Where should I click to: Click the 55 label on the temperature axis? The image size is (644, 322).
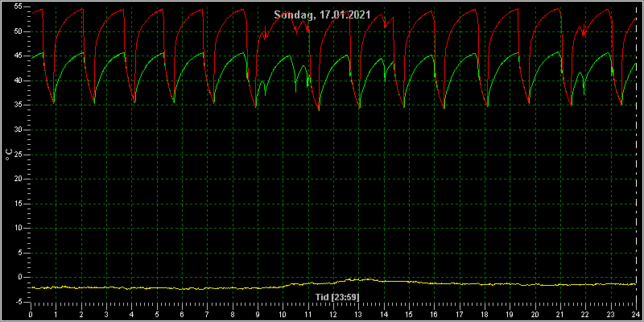[x=17, y=6]
